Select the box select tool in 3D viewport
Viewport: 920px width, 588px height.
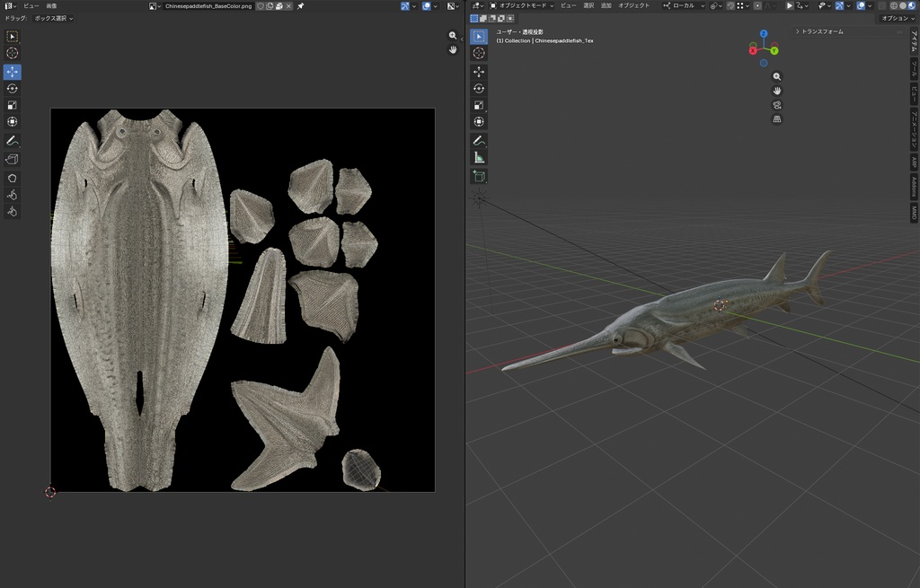click(x=479, y=36)
